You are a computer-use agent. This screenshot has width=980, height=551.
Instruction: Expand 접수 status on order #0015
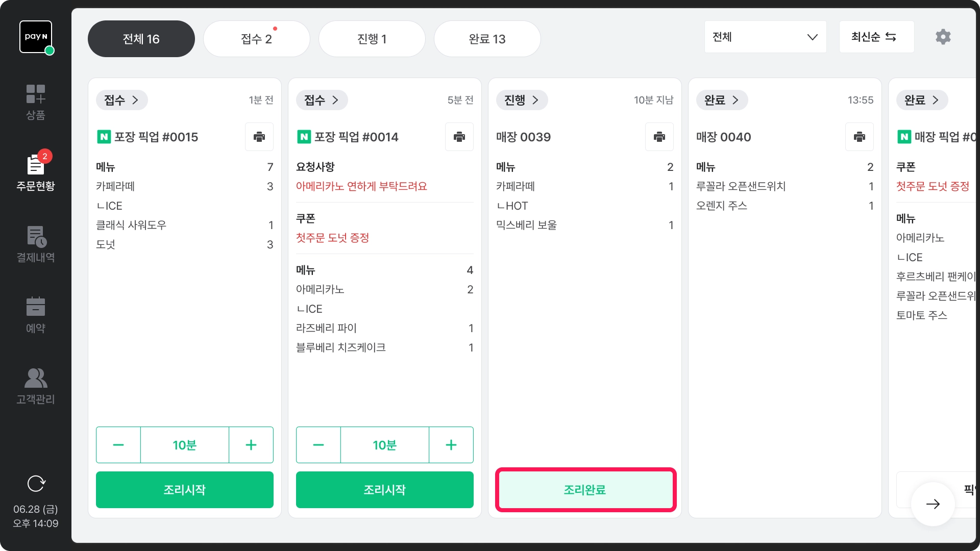[121, 100]
